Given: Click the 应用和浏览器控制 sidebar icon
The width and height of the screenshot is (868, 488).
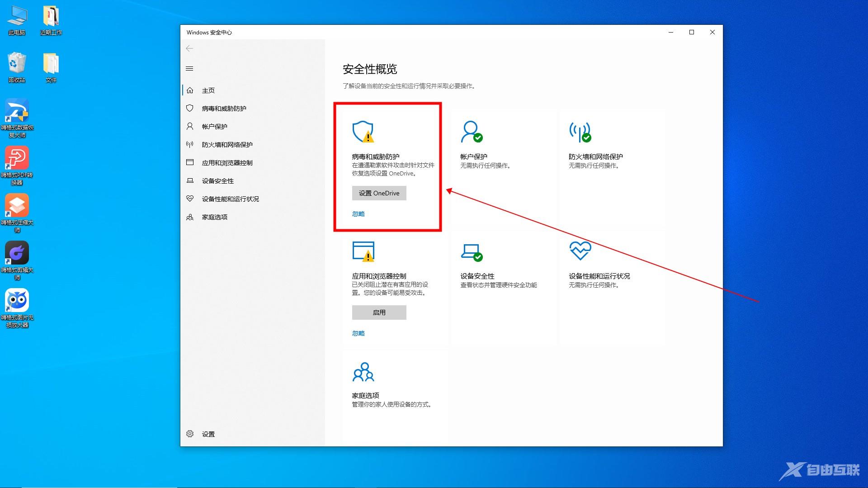Looking at the screenshot, I should click(190, 162).
